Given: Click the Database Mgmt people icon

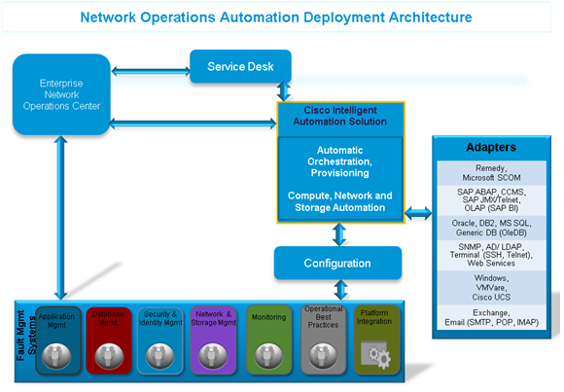Looking at the screenshot, I should point(109,356).
